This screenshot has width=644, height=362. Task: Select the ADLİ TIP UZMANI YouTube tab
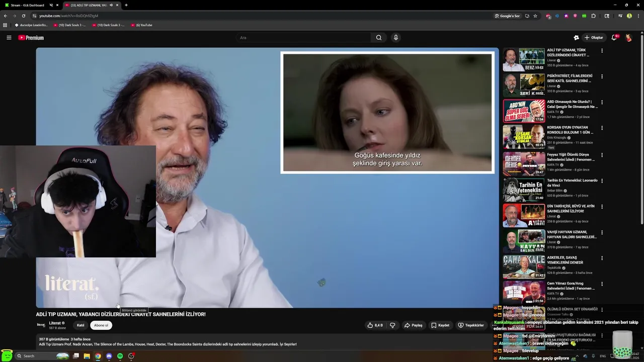(x=92, y=5)
